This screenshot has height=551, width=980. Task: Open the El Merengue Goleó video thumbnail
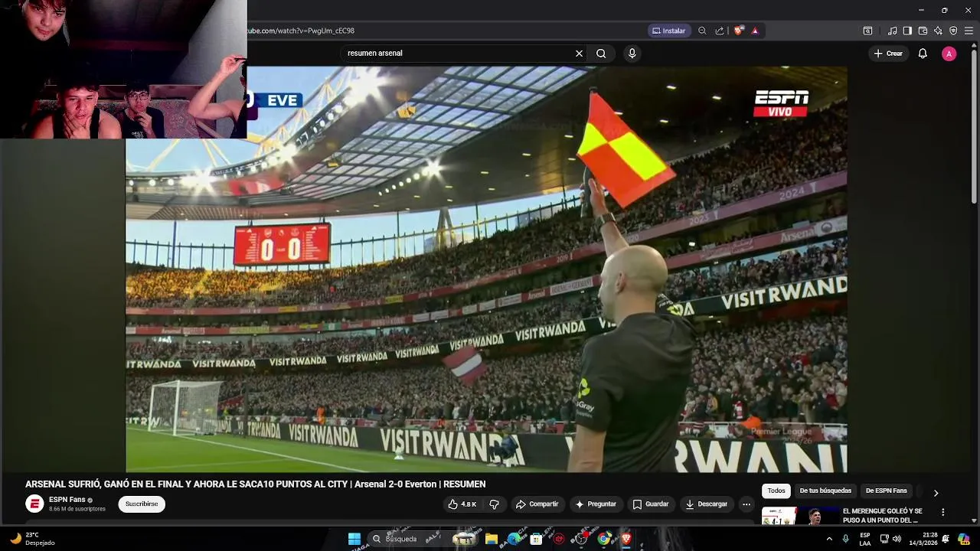[x=799, y=516]
